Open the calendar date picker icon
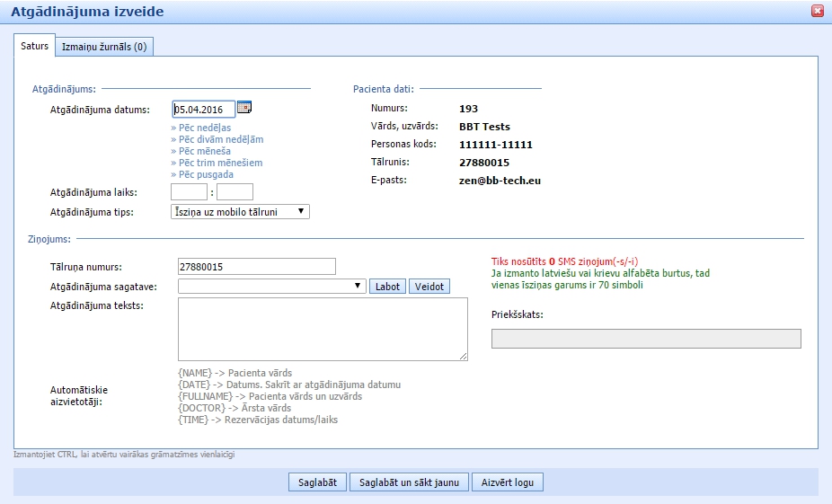Screen dimensions: 832x504 pos(244,108)
